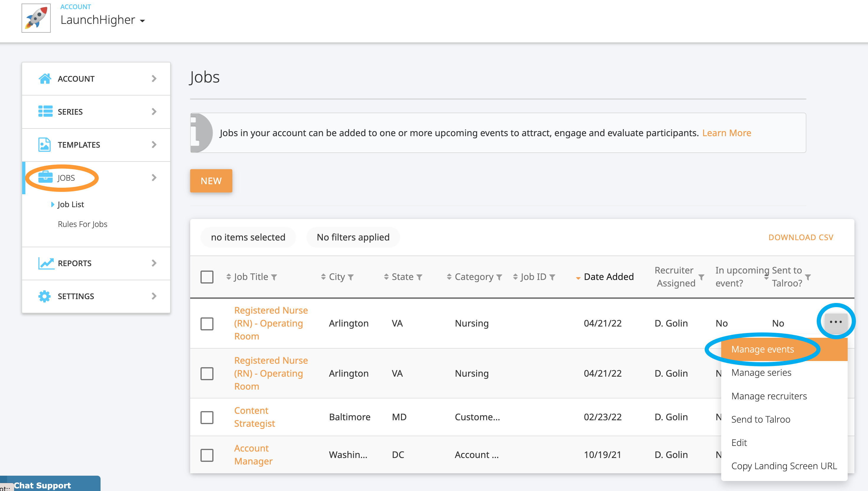Viewport: 868px width, 491px height.
Task: Click the no items selected pill
Action: point(248,238)
